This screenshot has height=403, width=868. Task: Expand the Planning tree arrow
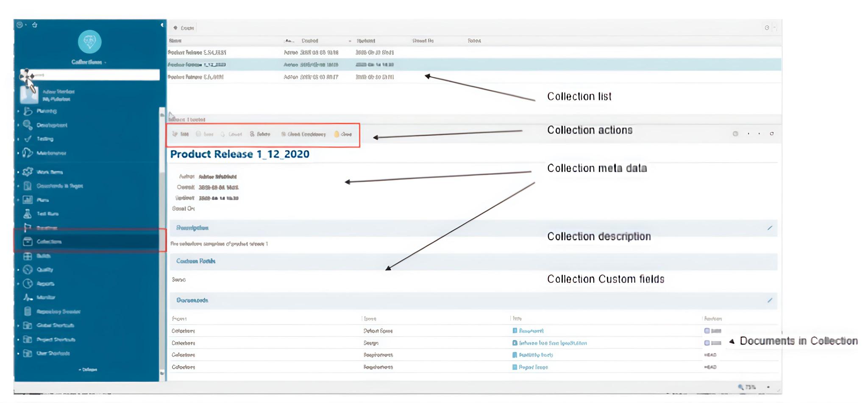tap(18, 111)
